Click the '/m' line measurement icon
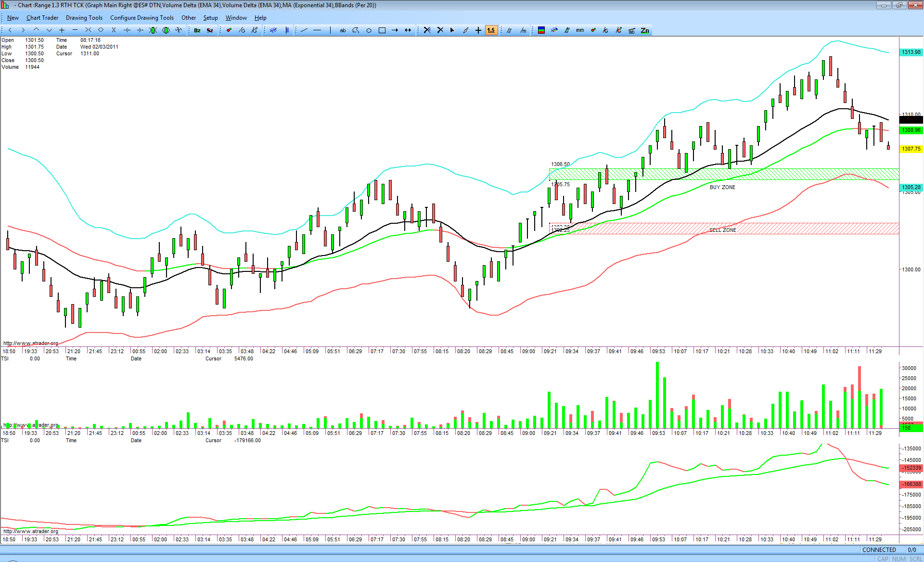The image size is (924, 562). [523, 30]
